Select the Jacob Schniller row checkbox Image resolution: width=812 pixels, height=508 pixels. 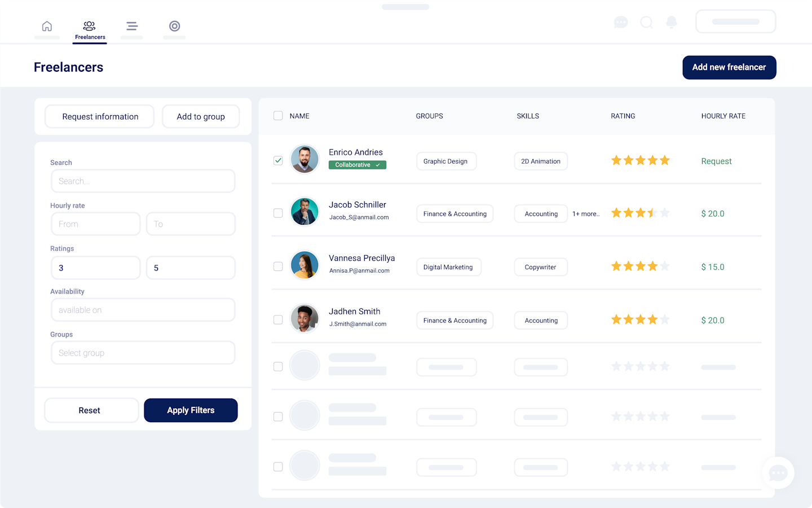click(x=278, y=213)
